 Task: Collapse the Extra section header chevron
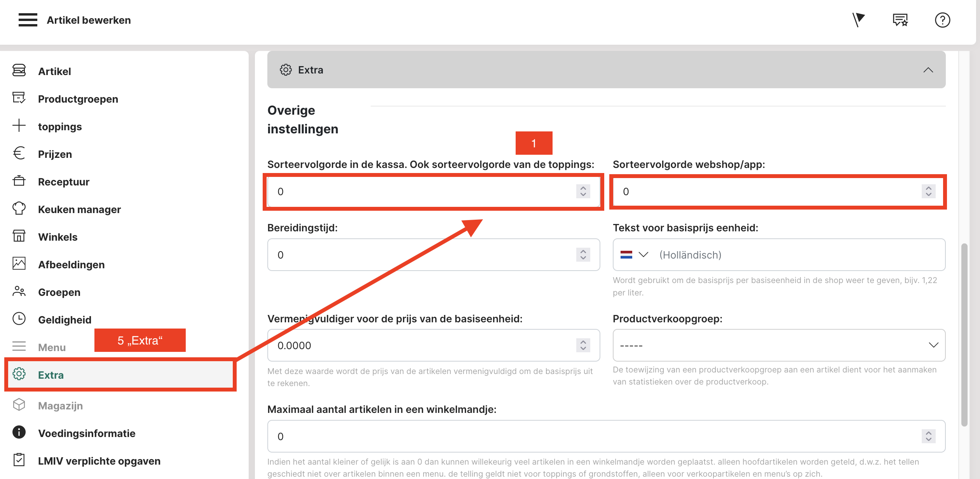[x=928, y=70]
